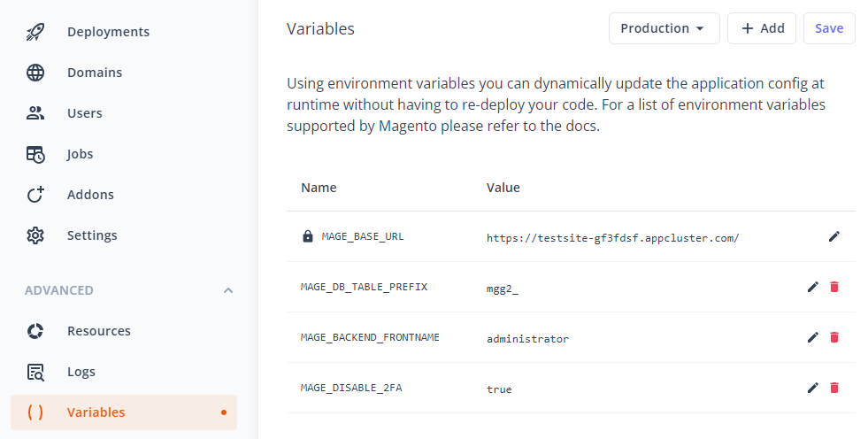Click the Add variable button
This screenshot has height=439, width=868.
tap(762, 28)
